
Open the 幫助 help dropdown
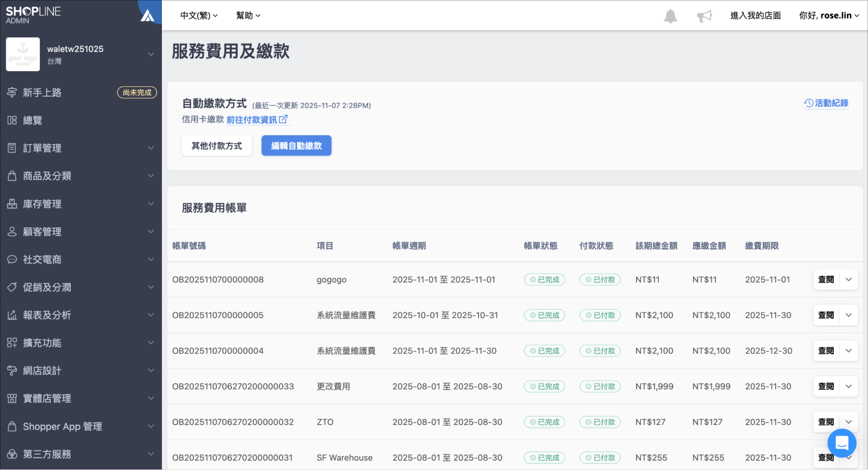pyautogui.click(x=248, y=16)
